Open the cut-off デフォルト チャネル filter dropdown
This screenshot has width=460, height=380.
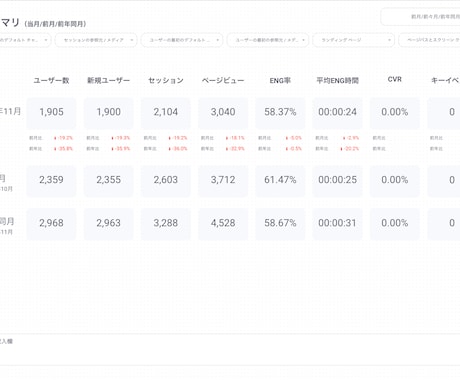point(25,40)
